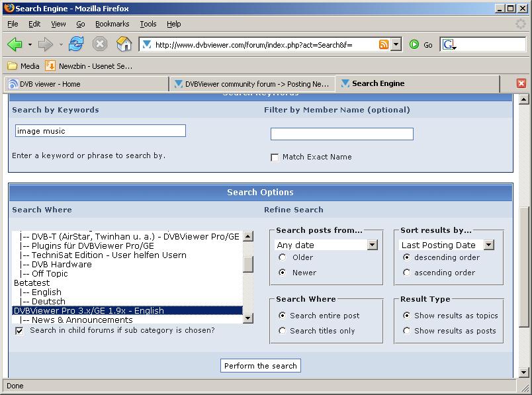Go back with the green Back arrow

pyautogui.click(x=15, y=44)
